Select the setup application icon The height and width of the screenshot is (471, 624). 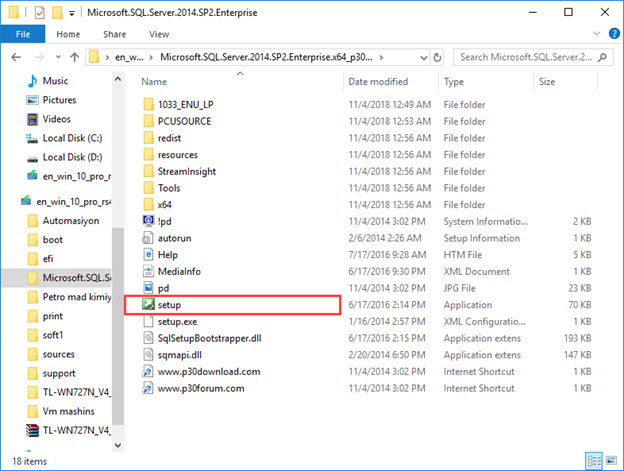coord(148,305)
